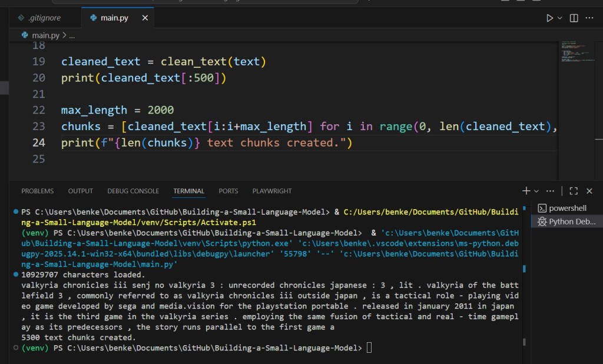
Task: Create a new terminal with the plus icon
Action: coord(526,191)
